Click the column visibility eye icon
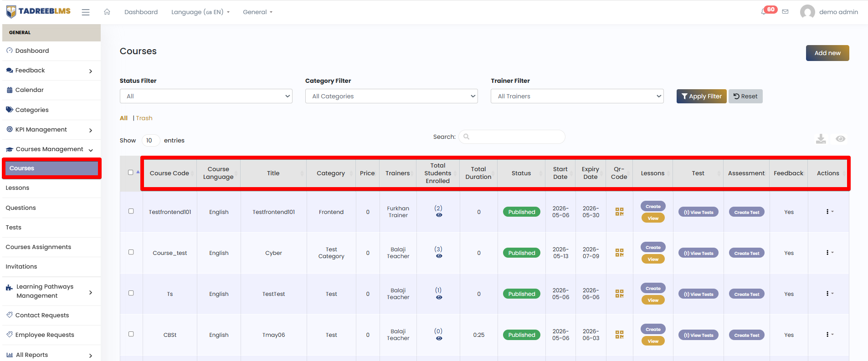The height and width of the screenshot is (361, 868). (x=841, y=139)
